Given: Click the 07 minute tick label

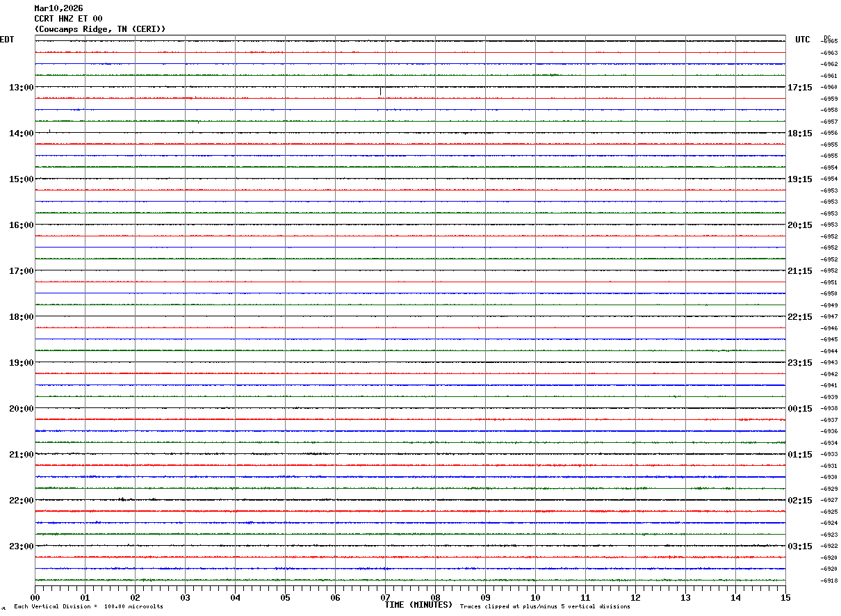Looking at the screenshot, I should [386, 598].
